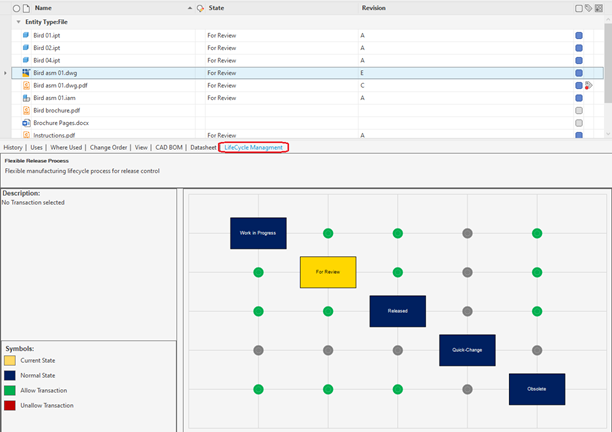The image size is (612, 432).
Task: Click the blue square indicator on Bird asm 01.dwg row
Action: coord(579,73)
